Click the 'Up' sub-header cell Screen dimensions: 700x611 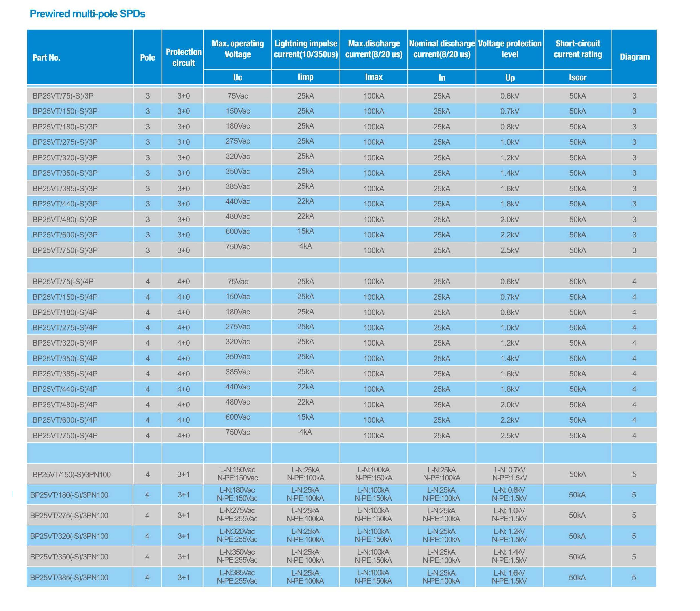[510, 78]
